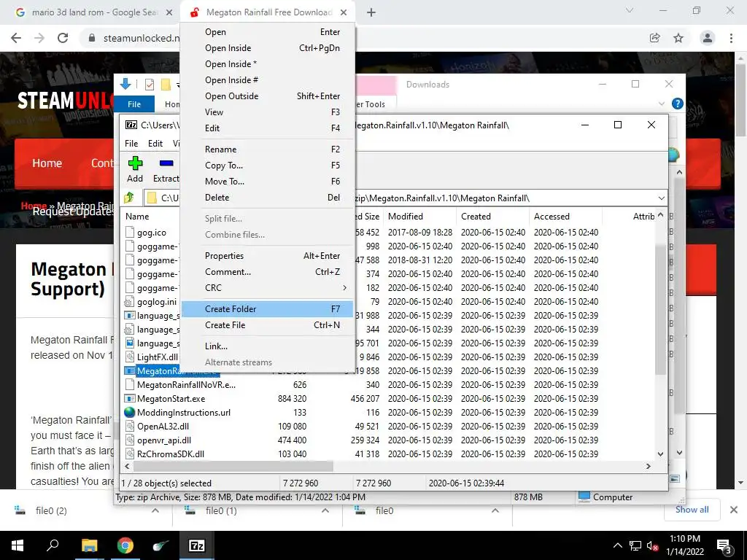Expand the CRC submenu arrow
The image size is (747, 560).
[344, 287]
